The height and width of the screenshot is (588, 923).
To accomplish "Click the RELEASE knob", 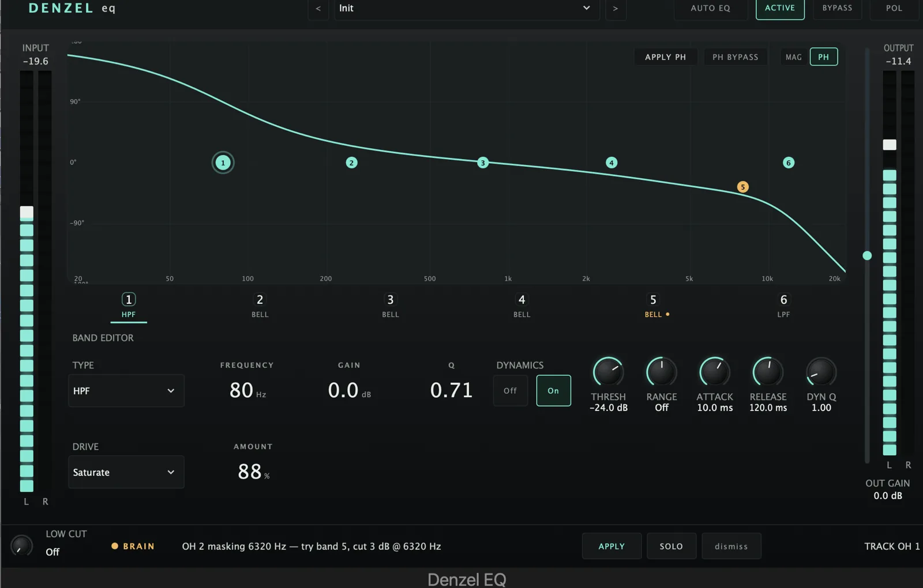I will (x=768, y=372).
